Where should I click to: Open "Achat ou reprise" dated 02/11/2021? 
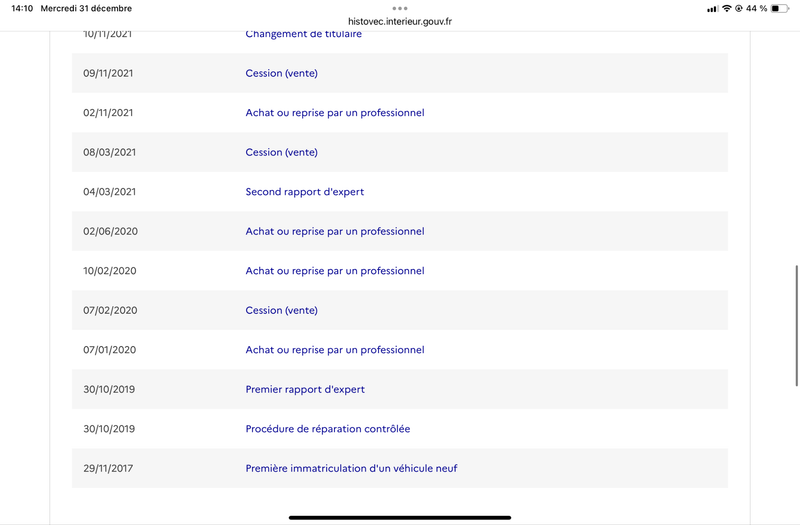click(x=335, y=113)
